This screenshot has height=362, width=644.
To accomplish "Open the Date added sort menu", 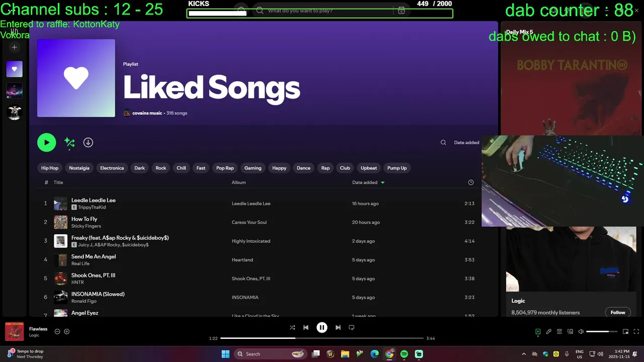I will (x=466, y=142).
